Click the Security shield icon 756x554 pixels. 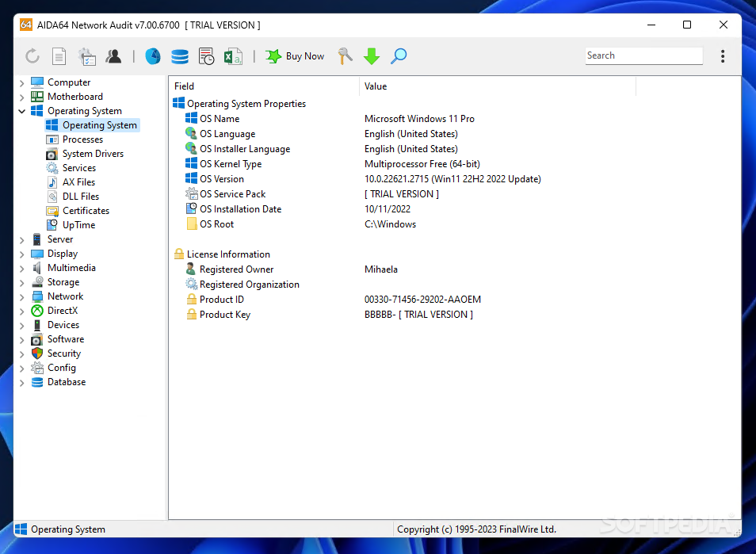[x=37, y=353]
